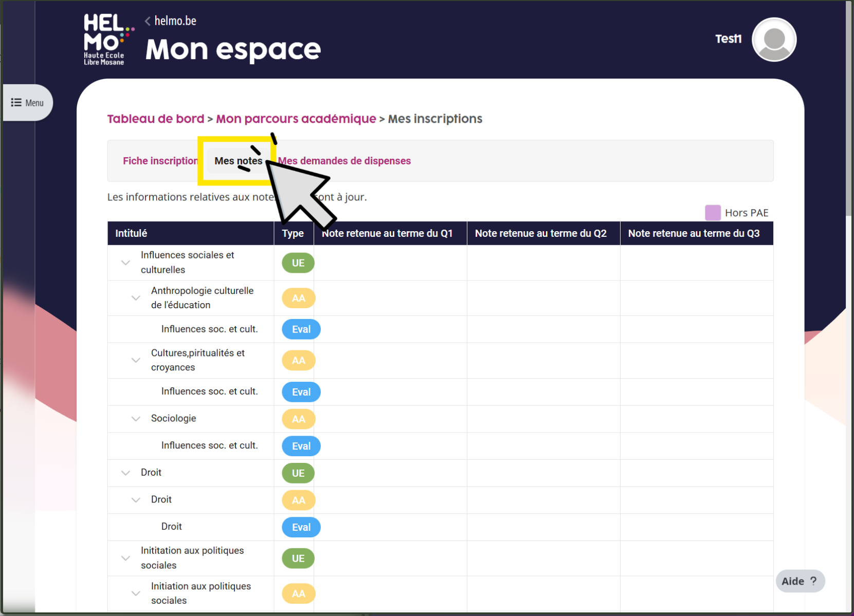Click the back arrow to helmo.be

coord(148,21)
